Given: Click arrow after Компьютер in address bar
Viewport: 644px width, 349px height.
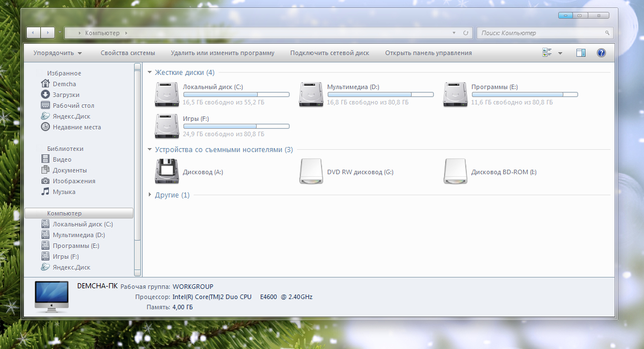Looking at the screenshot, I should [x=126, y=33].
